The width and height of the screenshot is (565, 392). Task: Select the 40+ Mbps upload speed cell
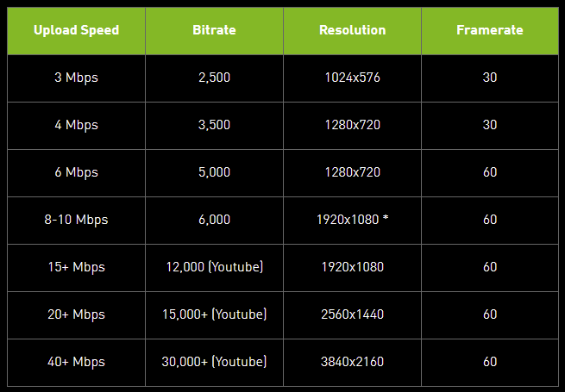76,362
